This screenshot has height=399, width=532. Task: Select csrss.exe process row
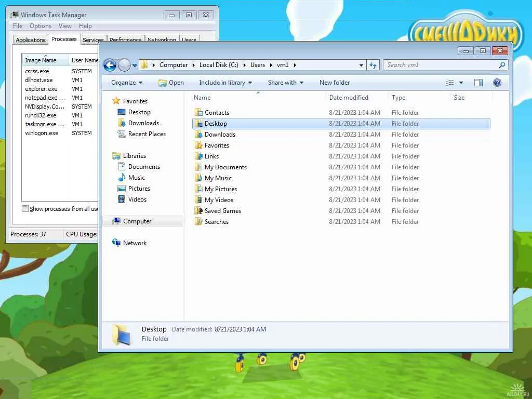coord(59,71)
